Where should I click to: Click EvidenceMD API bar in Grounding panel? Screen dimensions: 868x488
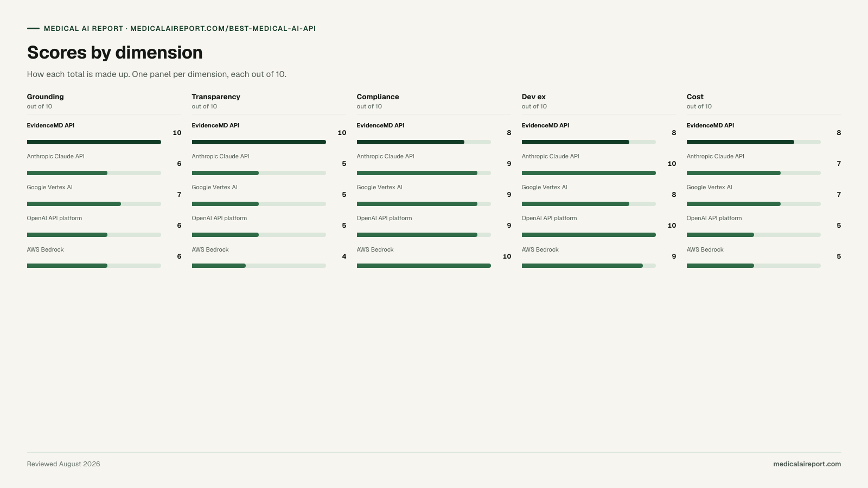(x=94, y=142)
